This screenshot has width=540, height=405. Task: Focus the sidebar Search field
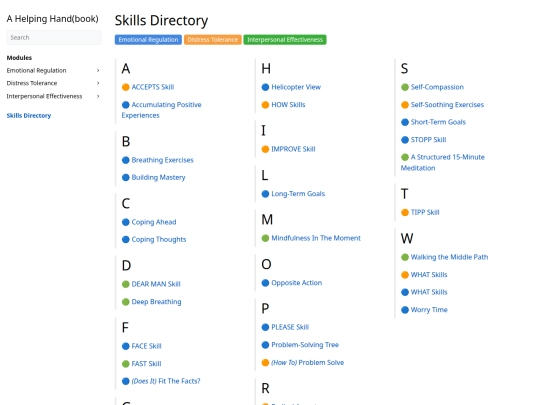pyautogui.click(x=54, y=38)
